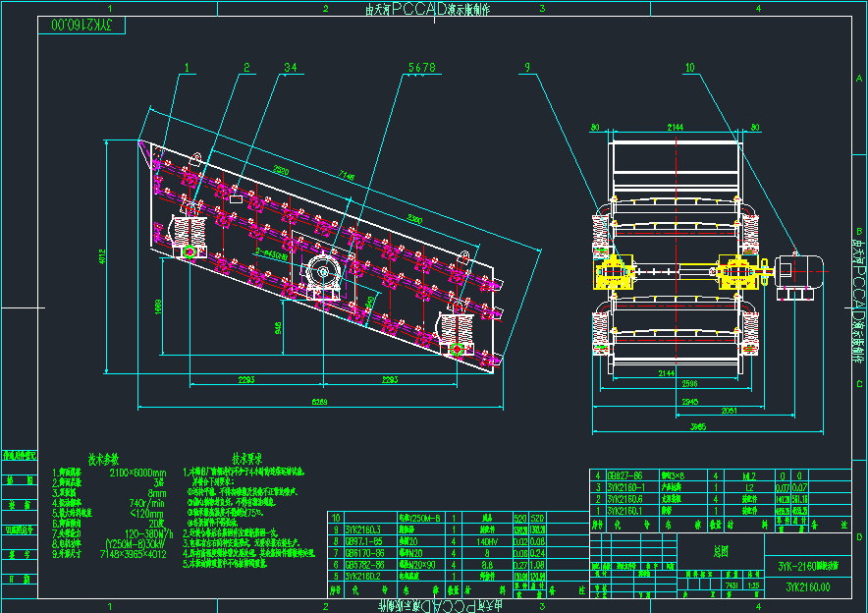868x613 pixels.
Task: Click the 2320 inclined dimension text
Action: [414, 219]
